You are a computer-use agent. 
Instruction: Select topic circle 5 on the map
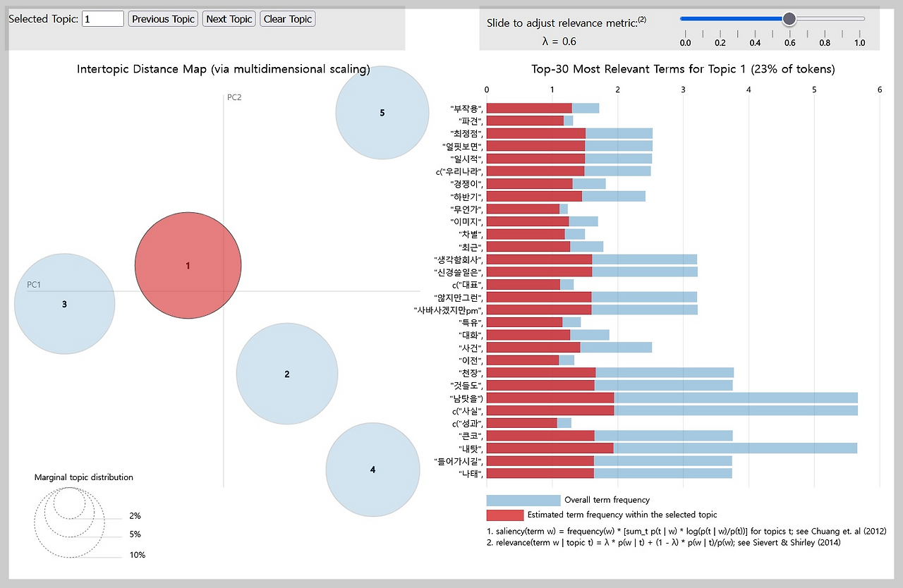click(x=382, y=112)
